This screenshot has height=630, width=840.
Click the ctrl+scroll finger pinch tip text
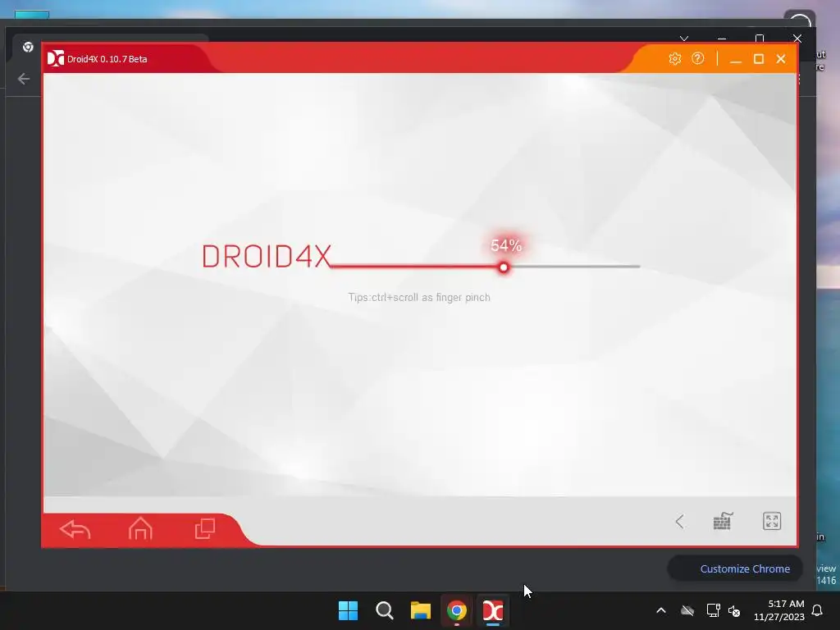[x=419, y=297]
